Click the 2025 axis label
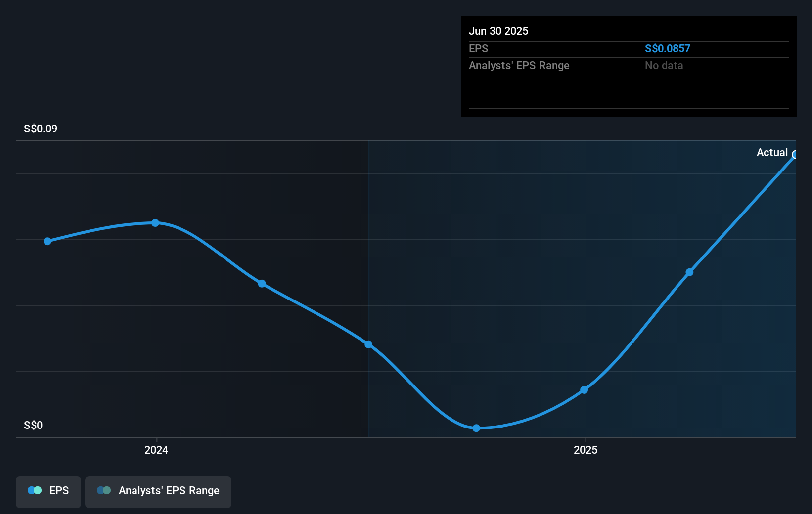The height and width of the screenshot is (514, 812). tap(586, 450)
